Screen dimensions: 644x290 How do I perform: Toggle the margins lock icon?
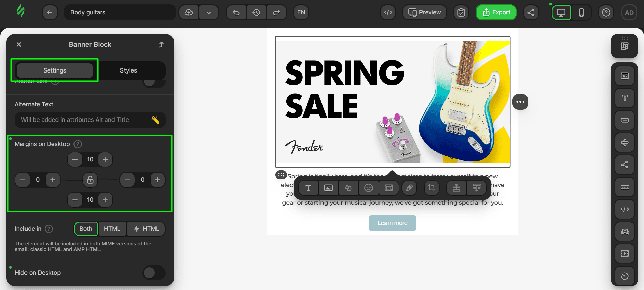[x=90, y=180]
